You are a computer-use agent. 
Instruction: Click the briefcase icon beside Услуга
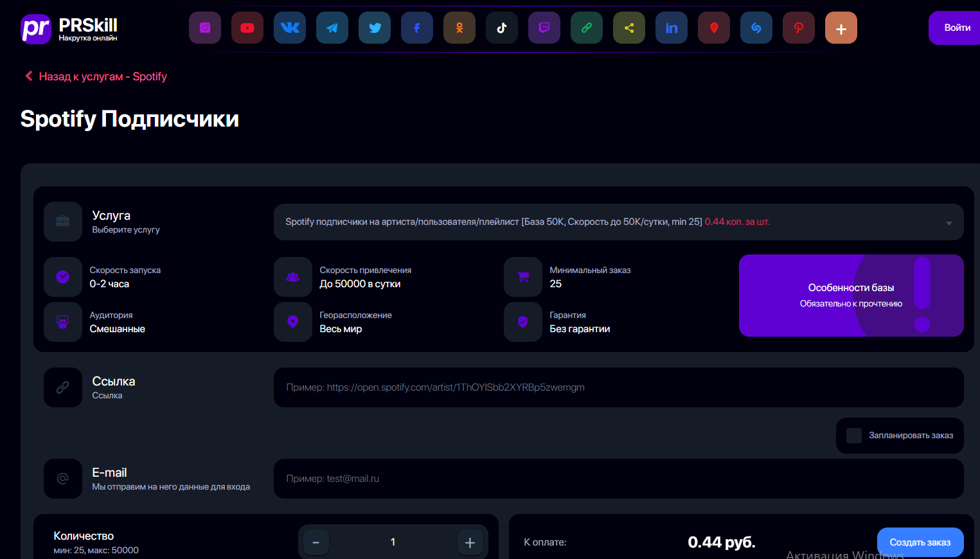(63, 222)
